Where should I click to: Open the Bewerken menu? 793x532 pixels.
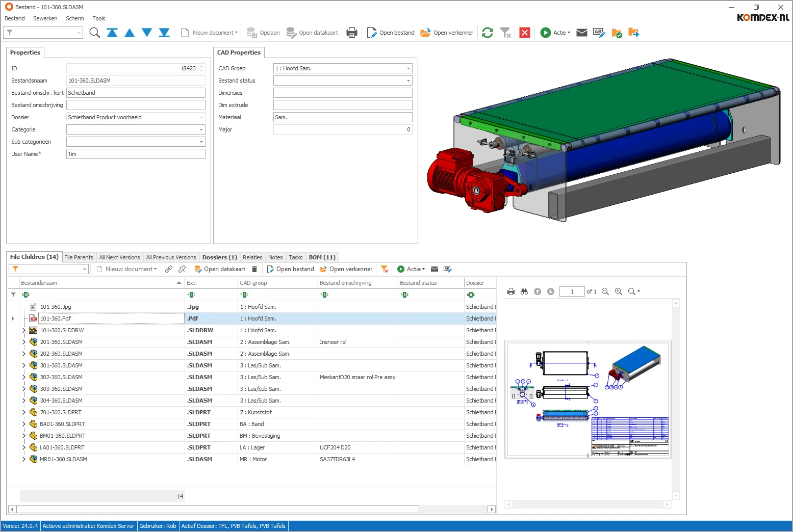pos(45,18)
